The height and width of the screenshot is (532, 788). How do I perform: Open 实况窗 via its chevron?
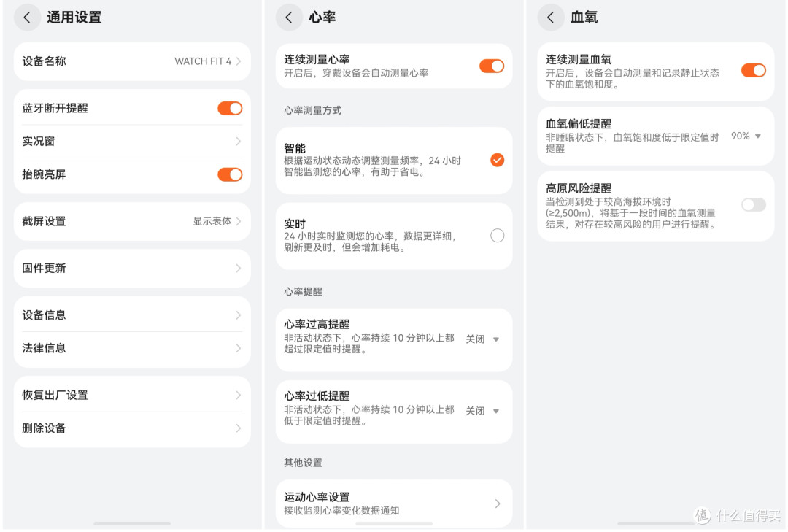tap(238, 142)
